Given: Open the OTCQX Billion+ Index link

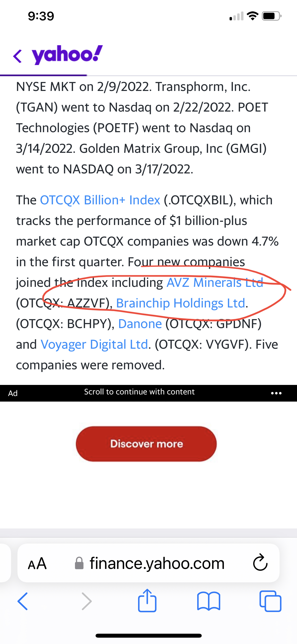Looking at the screenshot, I should click(x=100, y=200).
